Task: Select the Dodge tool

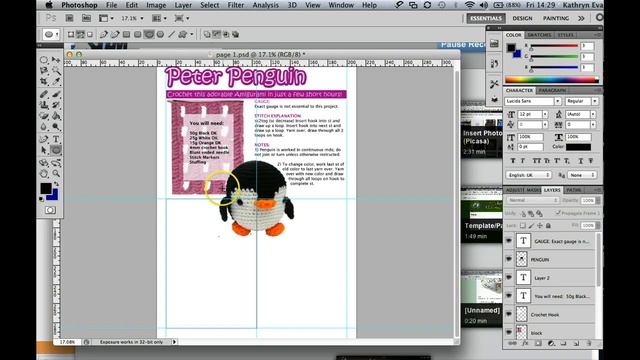Action: (x=56, y=127)
